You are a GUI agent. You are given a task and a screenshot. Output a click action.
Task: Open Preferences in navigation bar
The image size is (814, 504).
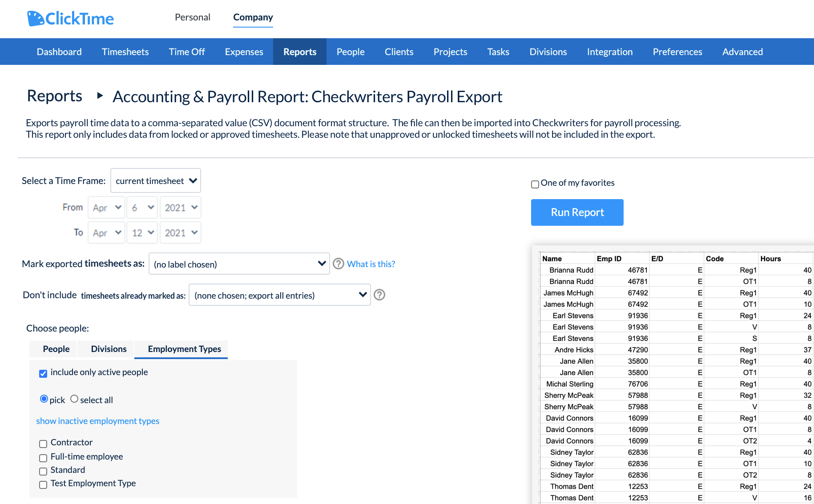tap(677, 52)
